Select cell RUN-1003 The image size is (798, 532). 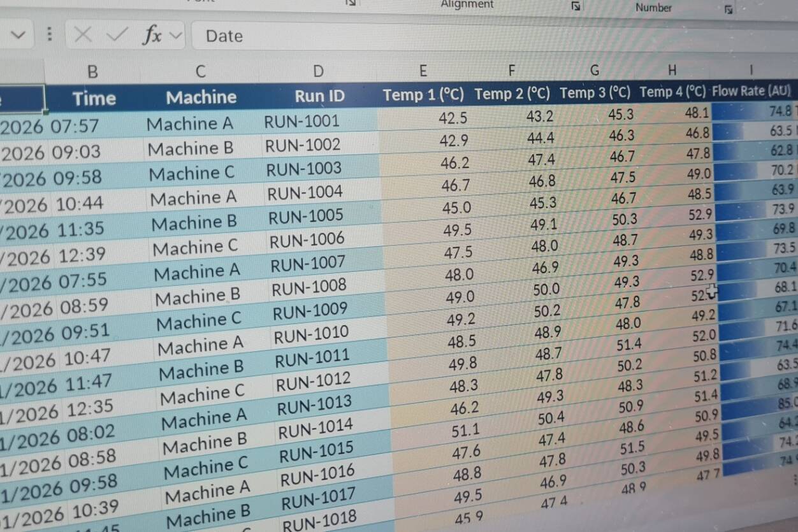coord(303,169)
